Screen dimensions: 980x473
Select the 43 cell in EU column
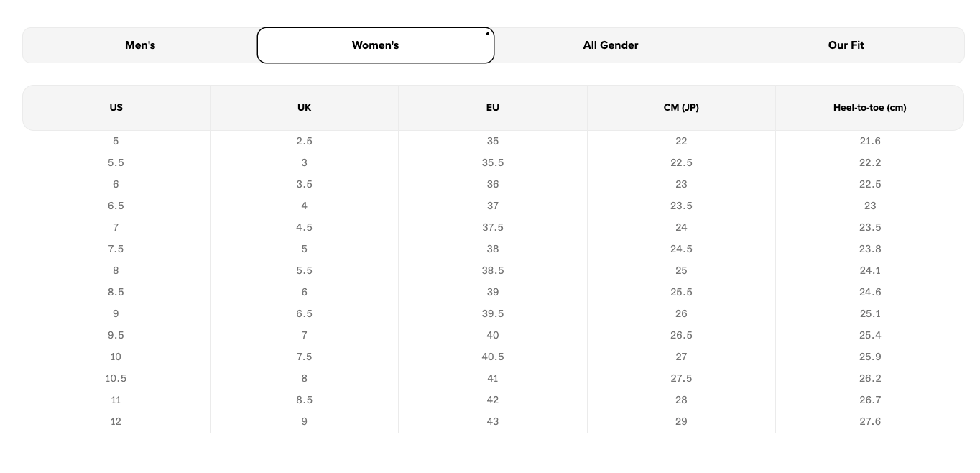point(493,421)
